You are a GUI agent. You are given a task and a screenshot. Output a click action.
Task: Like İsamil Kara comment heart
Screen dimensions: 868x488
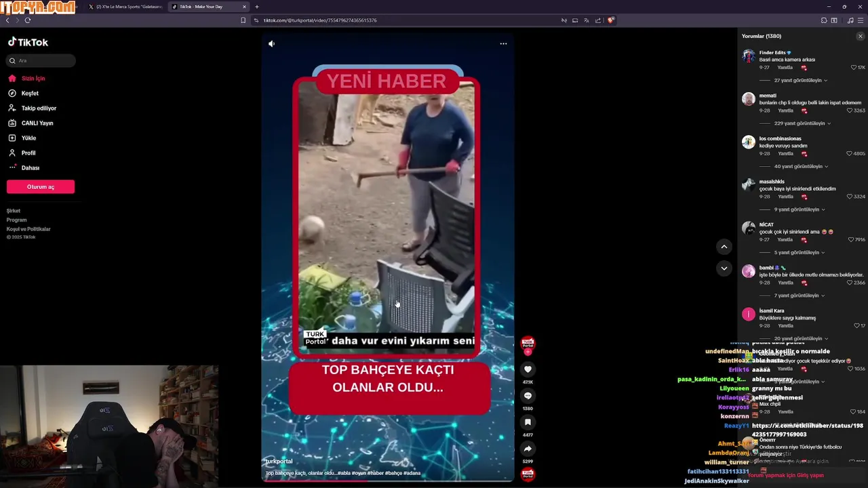pos(856,326)
